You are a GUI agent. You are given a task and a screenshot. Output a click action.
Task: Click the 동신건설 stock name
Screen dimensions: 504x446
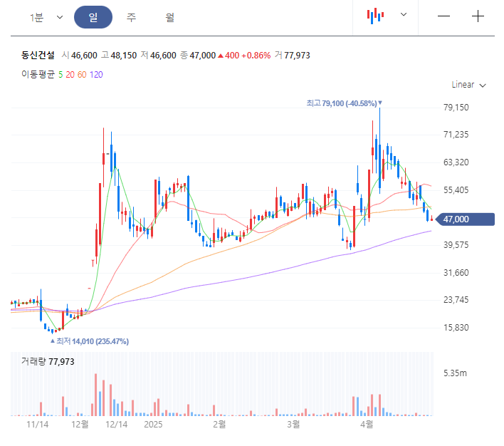point(38,56)
